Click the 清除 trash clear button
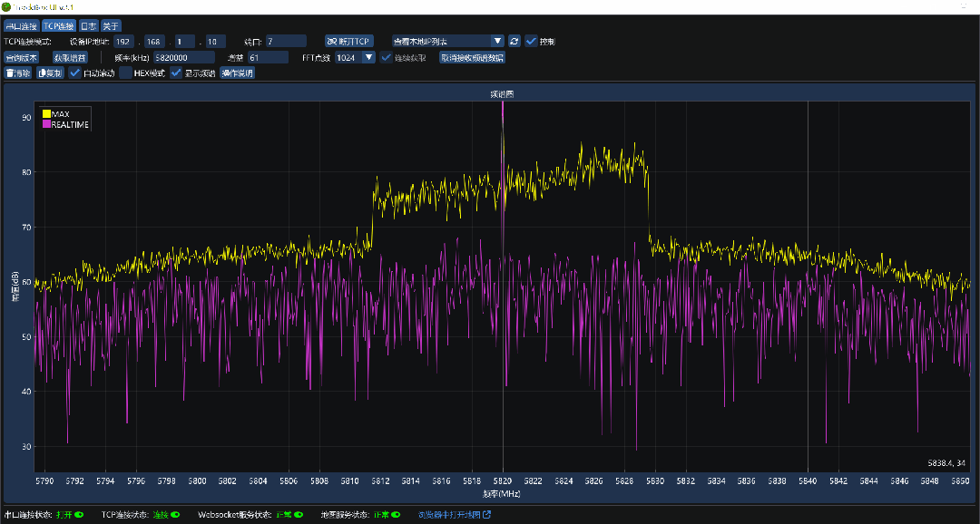Screen dimensions: 980x524 pos(18,73)
